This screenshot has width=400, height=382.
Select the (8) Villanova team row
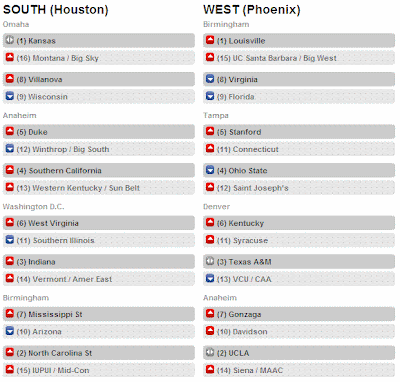click(99, 79)
